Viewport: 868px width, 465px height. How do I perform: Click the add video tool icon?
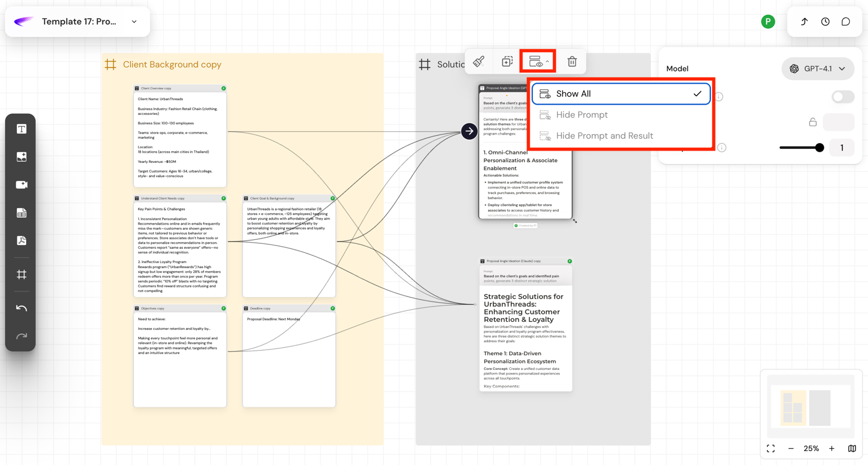pyautogui.click(x=21, y=185)
